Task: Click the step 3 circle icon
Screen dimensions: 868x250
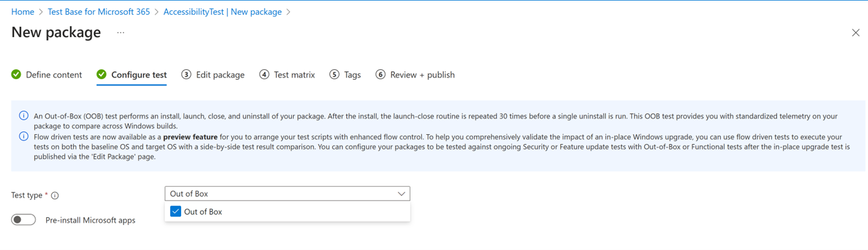Action: [186, 75]
